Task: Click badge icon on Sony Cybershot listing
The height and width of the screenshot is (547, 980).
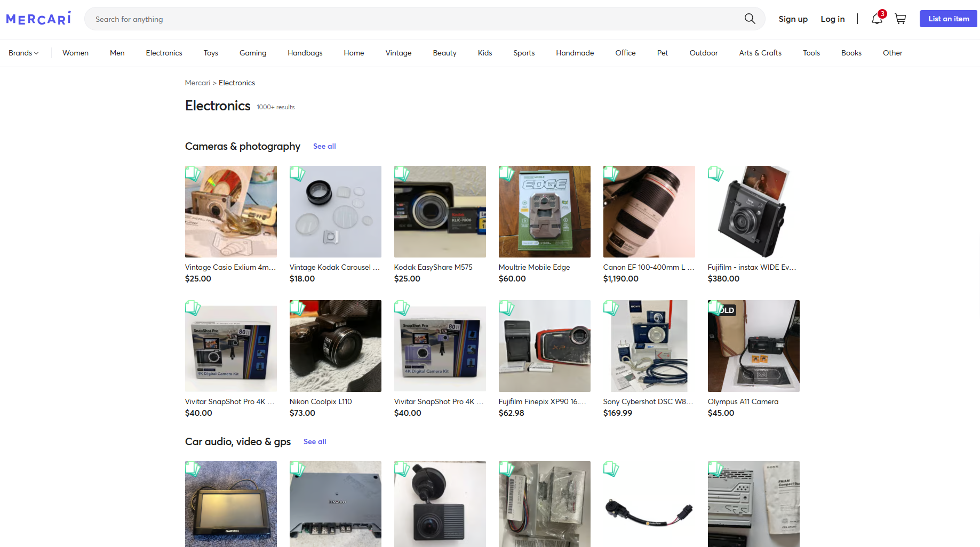Action: pyautogui.click(x=611, y=308)
